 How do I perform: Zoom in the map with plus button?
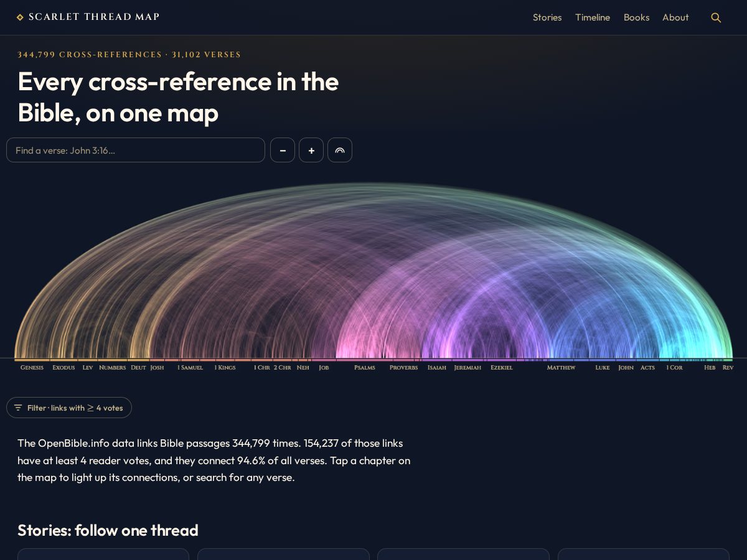point(311,150)
